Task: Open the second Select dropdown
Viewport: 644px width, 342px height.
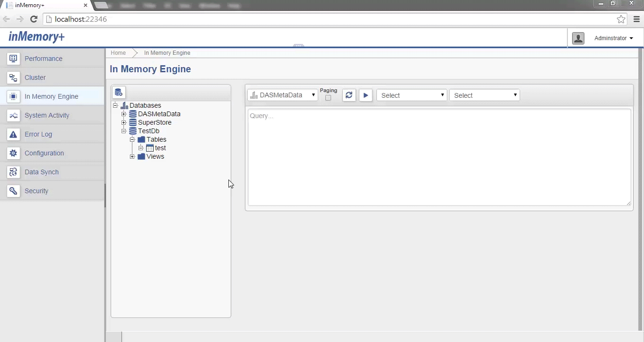Action: [x=485, y=95]
